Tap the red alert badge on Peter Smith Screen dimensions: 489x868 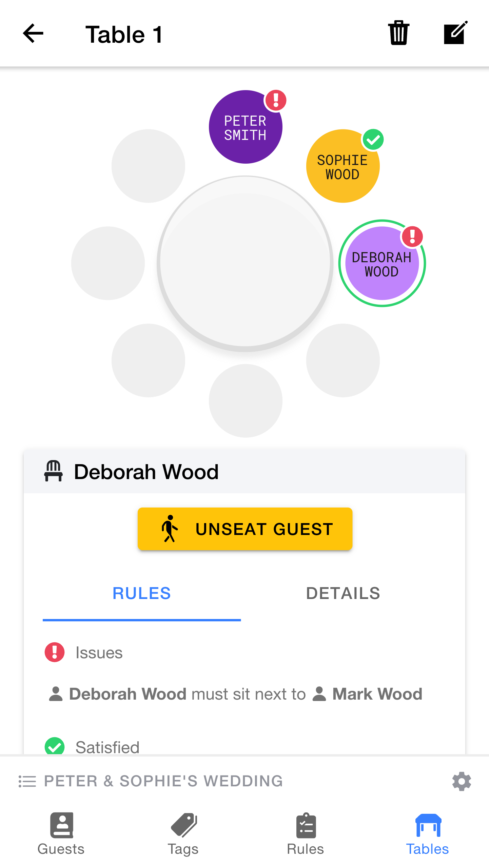276,100
